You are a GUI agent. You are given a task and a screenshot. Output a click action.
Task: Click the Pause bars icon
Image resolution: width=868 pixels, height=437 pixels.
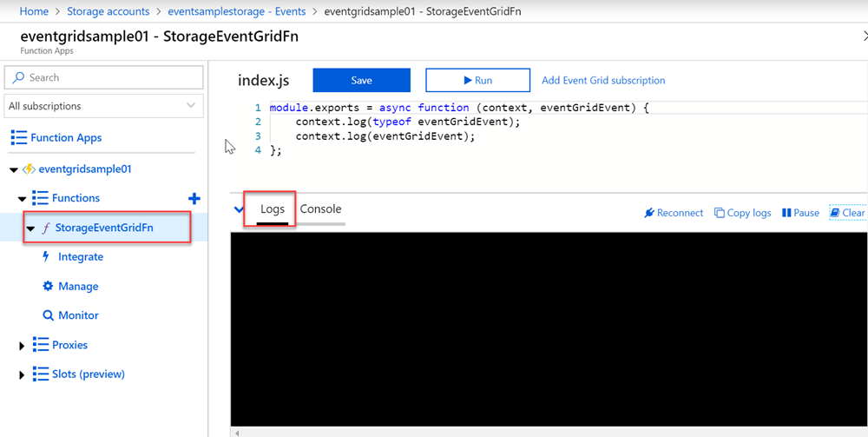(x=786, y=213)
